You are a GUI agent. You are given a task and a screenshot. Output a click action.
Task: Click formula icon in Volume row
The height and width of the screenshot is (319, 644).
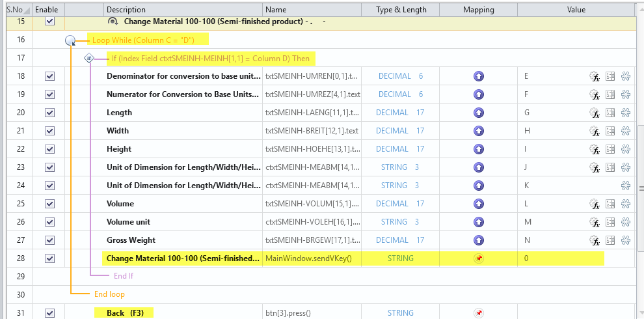click(x=594, y=204)
